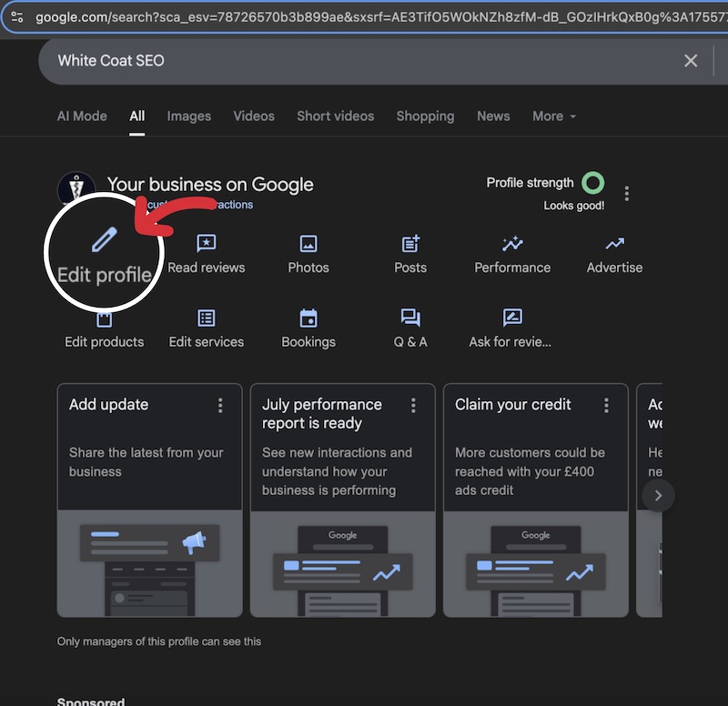Open site info icon in address bar
728x706 pixels.
[x=17, y=17]
